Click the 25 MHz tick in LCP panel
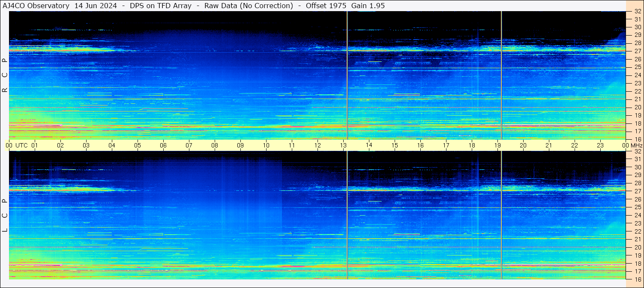This screenshot has height=288, width=644. 637,207
